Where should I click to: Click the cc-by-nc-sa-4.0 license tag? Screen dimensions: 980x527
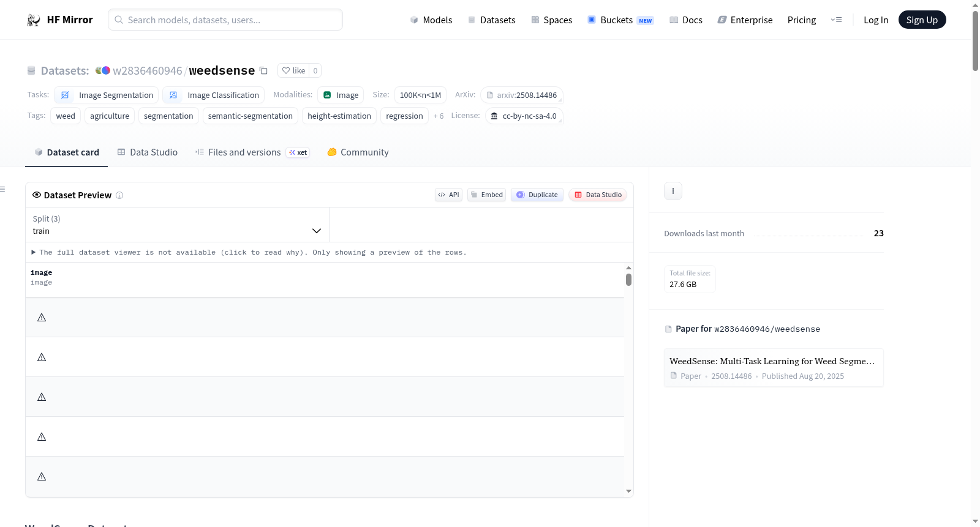[x=524, y=116]
